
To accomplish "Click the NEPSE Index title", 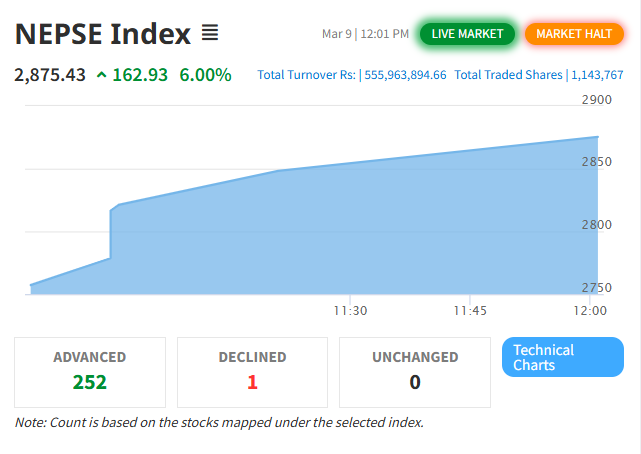I will 103,34.
